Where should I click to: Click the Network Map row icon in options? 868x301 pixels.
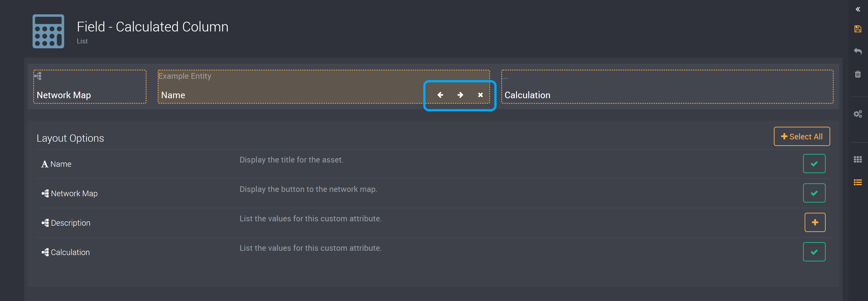(45, 193)
